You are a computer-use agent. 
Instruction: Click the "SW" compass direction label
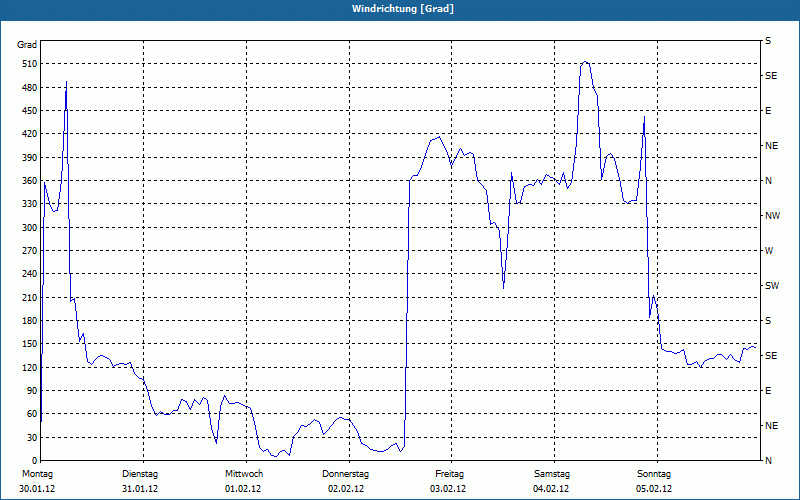click(x=772, y=286)
